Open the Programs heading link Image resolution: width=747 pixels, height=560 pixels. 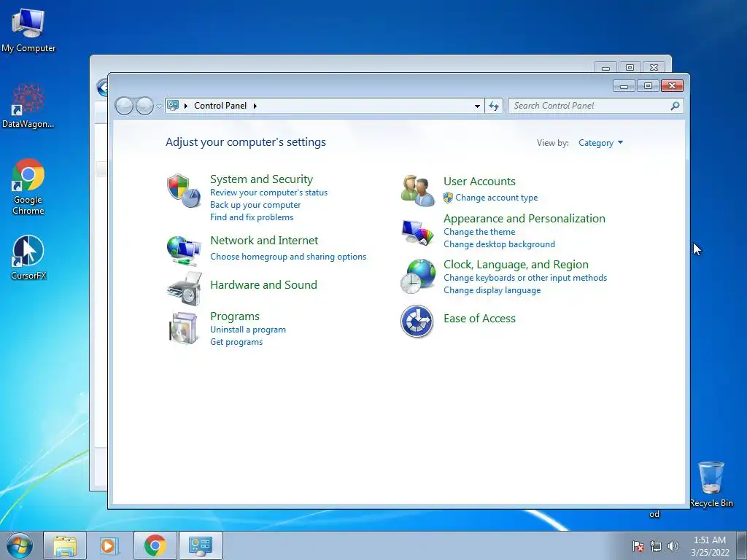click(x=235, y=316)
